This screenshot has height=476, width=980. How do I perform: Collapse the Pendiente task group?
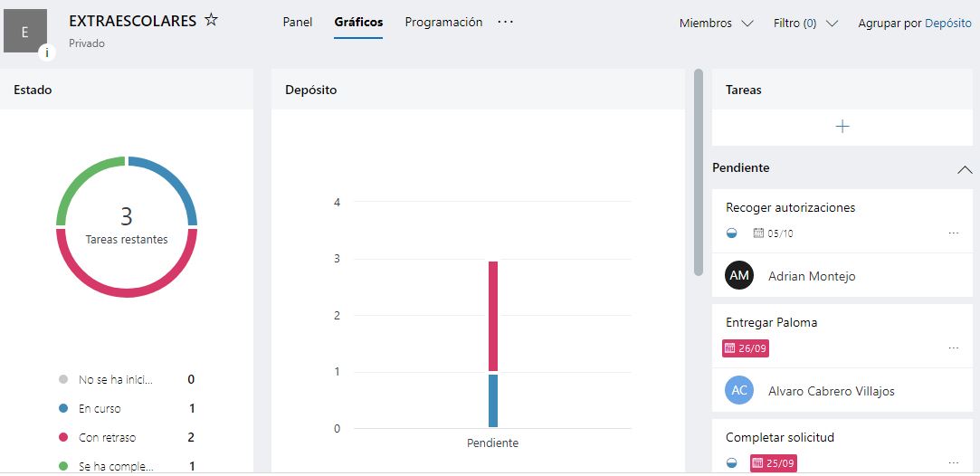[x=965, y=169]
